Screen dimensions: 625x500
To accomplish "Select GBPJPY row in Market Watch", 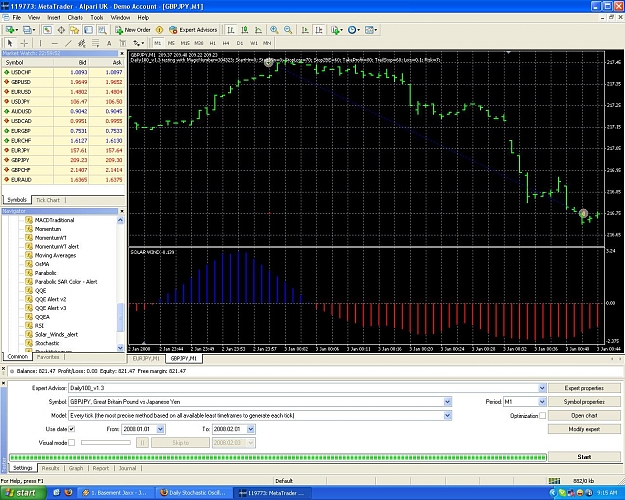I will click(63, 160).
